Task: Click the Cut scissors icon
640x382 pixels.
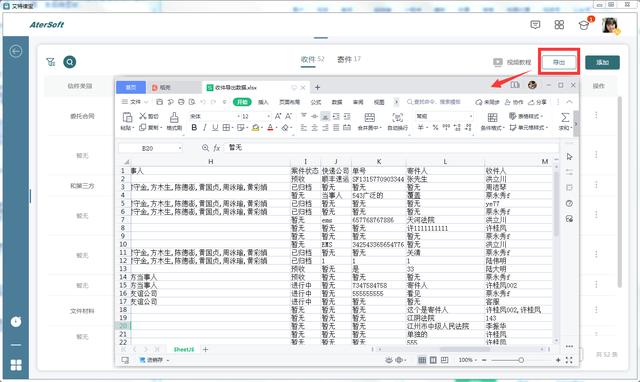Action: click(143, 116)
